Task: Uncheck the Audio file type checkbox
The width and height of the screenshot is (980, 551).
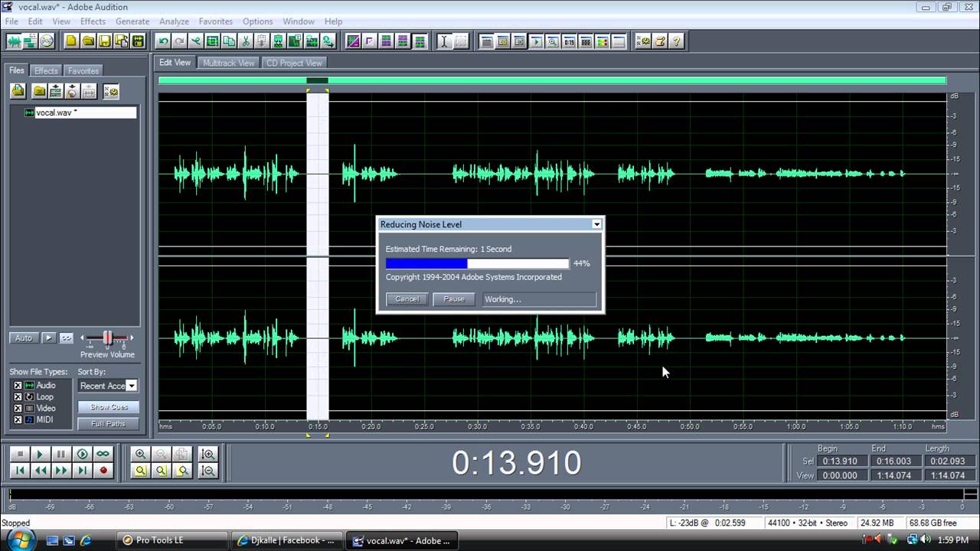Action: pyautogui.click(x=18, y=386)
